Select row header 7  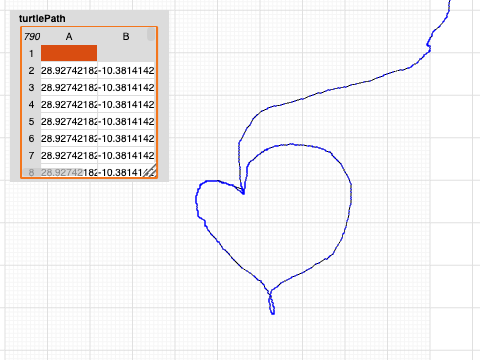pyautogui.click(x=31, y=155)
